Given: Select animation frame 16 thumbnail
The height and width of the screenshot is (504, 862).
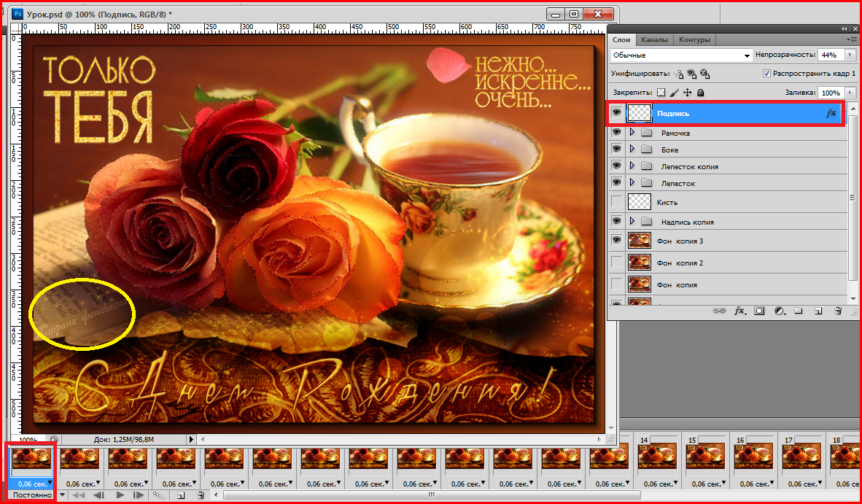Looking at the screenshot, I should (753, 456).
